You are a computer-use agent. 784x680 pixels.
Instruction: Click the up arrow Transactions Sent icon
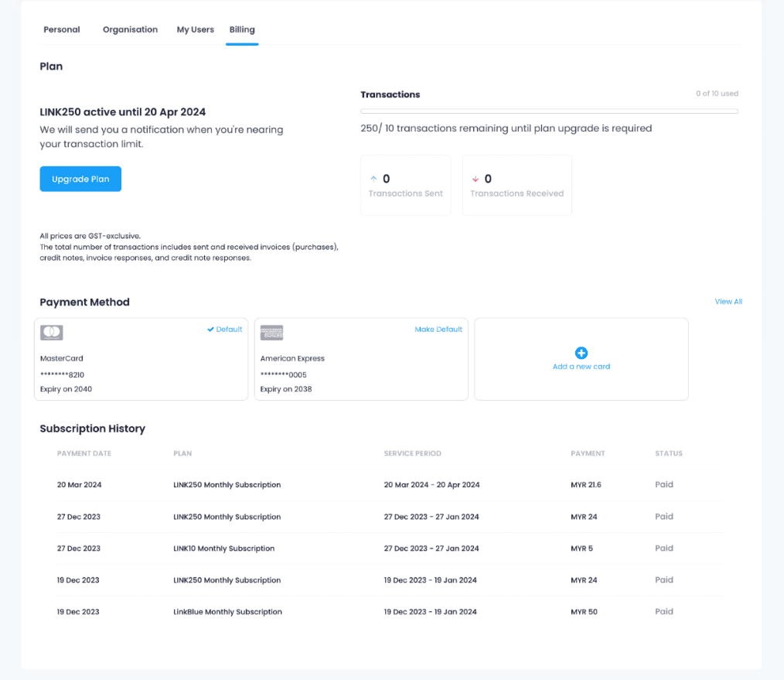tap(374, 179)
